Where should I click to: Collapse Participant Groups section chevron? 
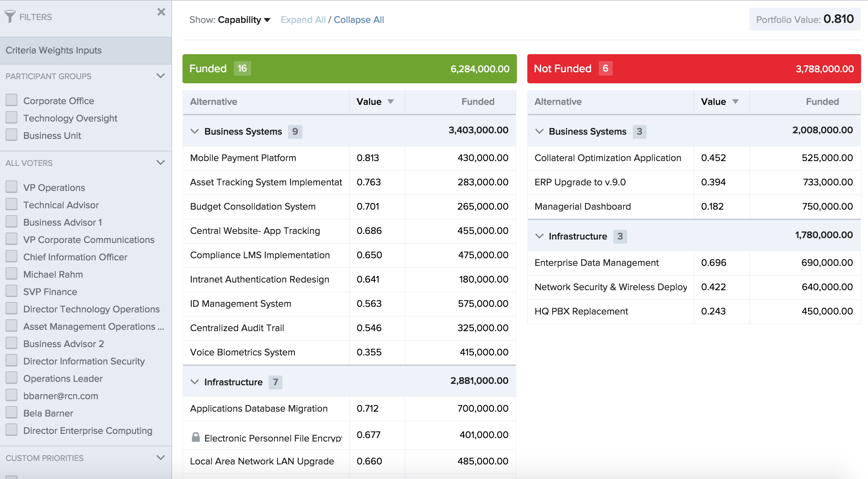pyautogui.click(x=161, y=76)
